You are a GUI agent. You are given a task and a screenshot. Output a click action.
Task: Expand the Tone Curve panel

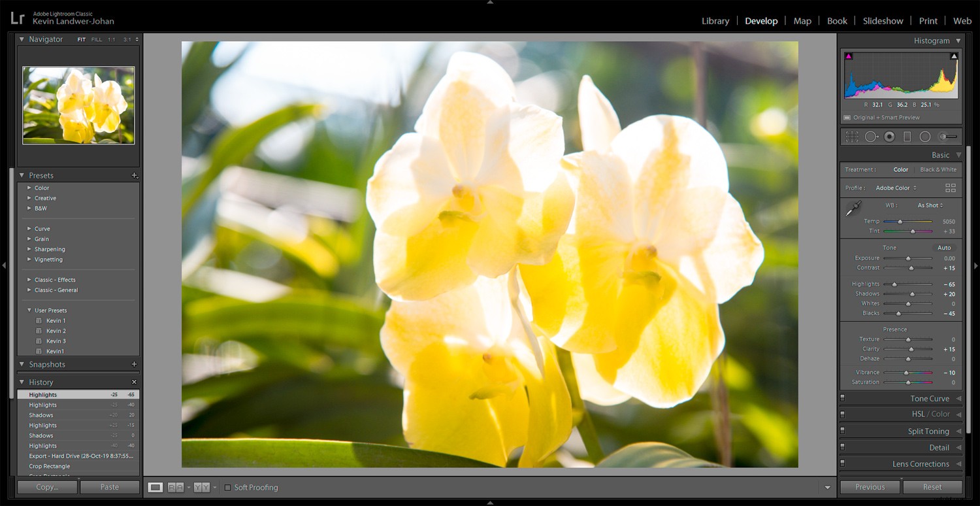click(930, 398)
